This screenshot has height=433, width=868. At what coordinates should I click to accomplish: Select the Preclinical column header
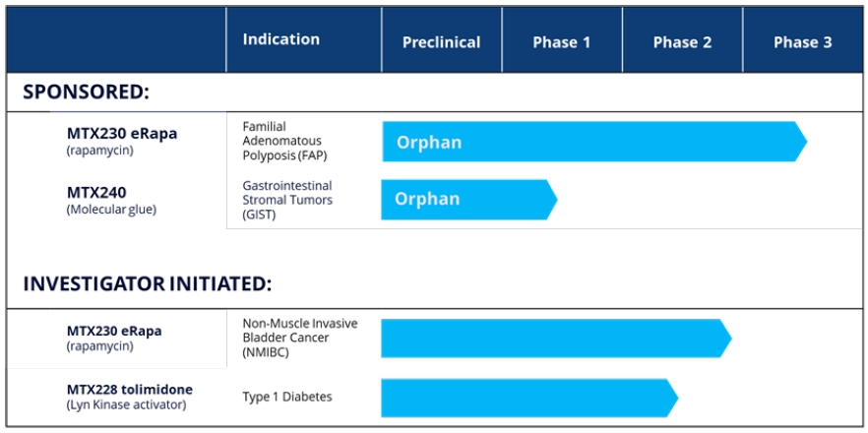441,42
